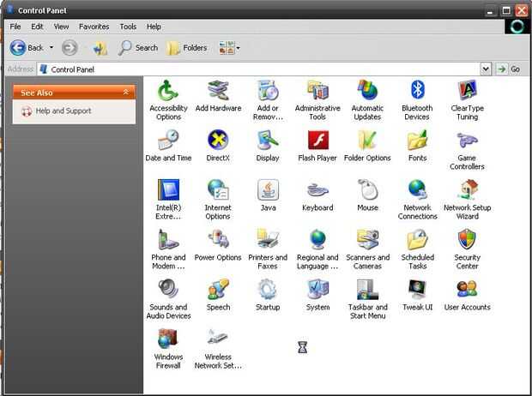The width and height of the screenshot is (532, 396).
Task: Open Administrative Tools icon
Action: pos(317,91)
